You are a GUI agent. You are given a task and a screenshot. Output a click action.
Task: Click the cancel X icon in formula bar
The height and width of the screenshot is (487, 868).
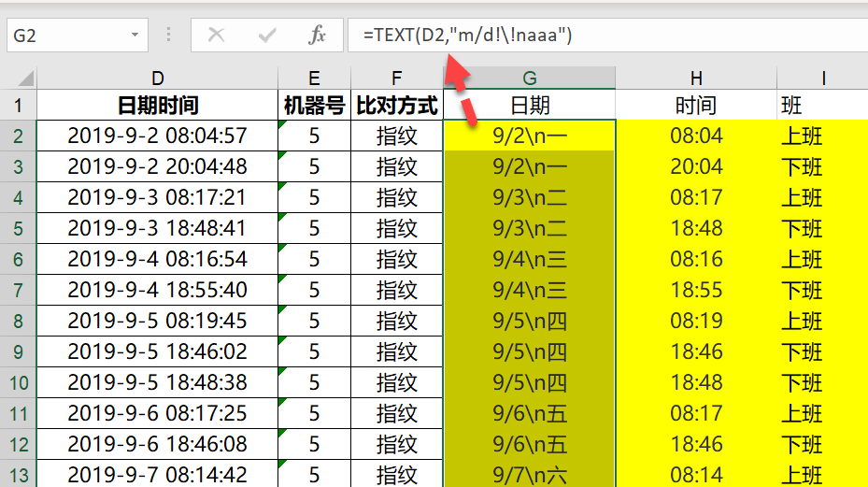point(216,36)
